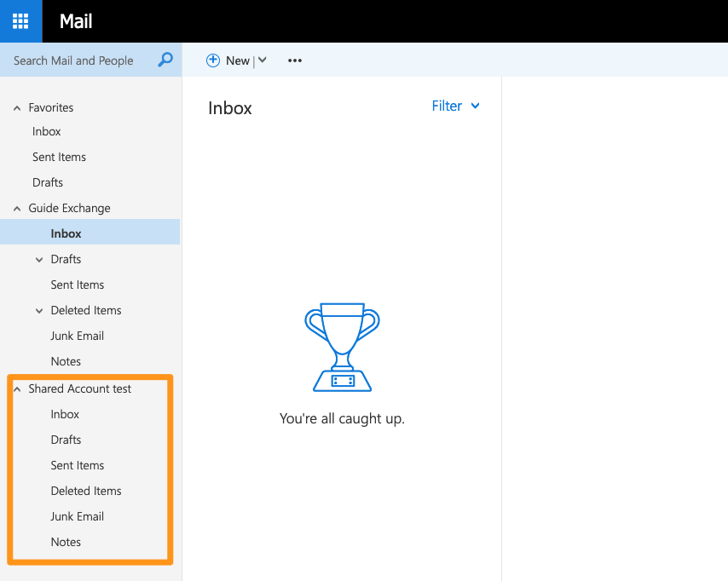Collapse the Favorites section
Image resolution: width=728 pixels, height=581 pixels.
pyautogui.click(x=17, y=108)
